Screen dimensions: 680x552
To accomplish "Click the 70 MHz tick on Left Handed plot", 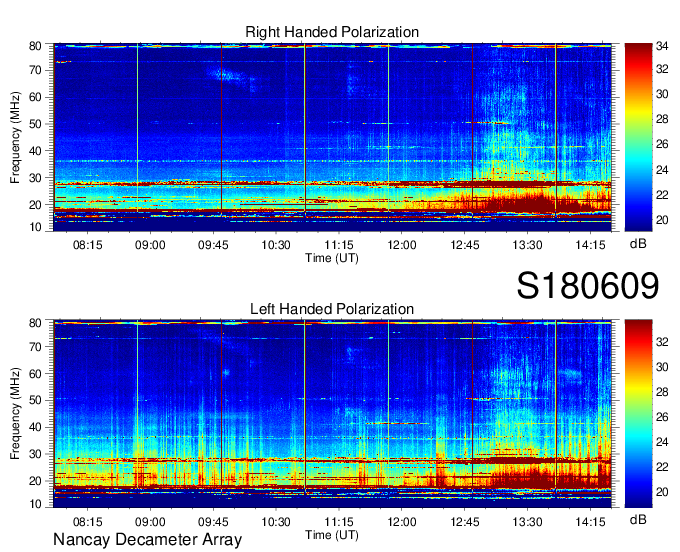I will click(35, 347).
